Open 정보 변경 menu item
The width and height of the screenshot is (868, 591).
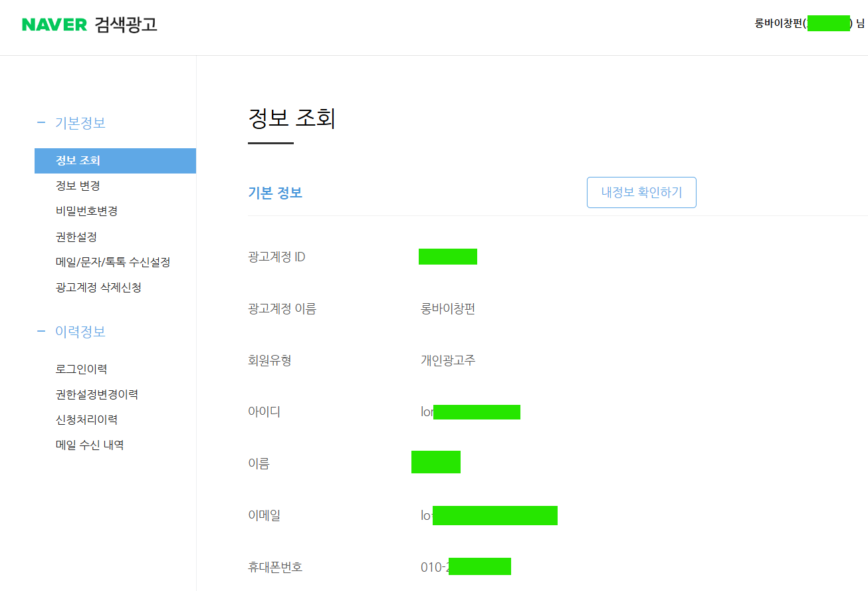[78, 186]
